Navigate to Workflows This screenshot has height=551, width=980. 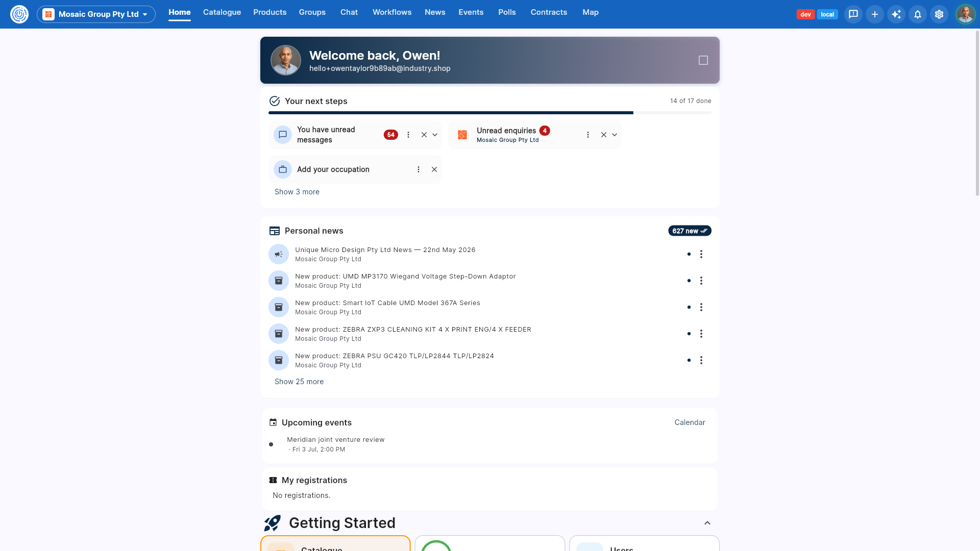pos(392,12)
